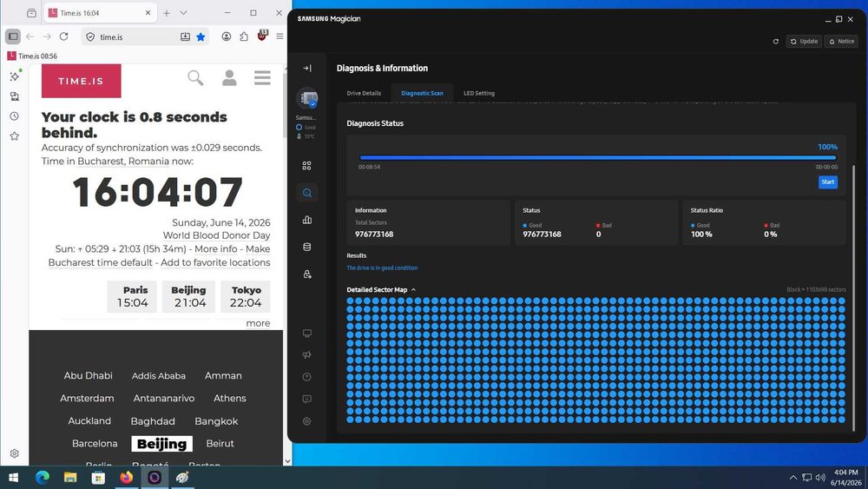Open the Data Security lock sidebar icon
The image size is (868, 489).
(306, 274)
